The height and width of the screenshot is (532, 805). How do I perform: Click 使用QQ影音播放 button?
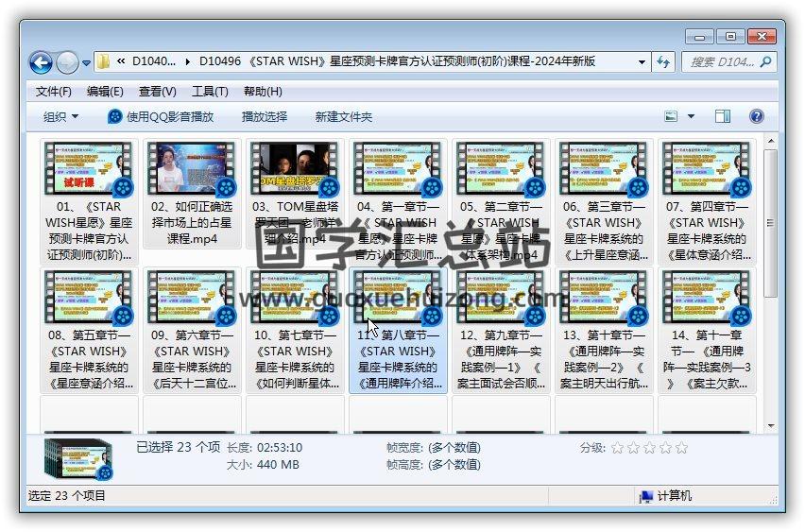[161, 116]
